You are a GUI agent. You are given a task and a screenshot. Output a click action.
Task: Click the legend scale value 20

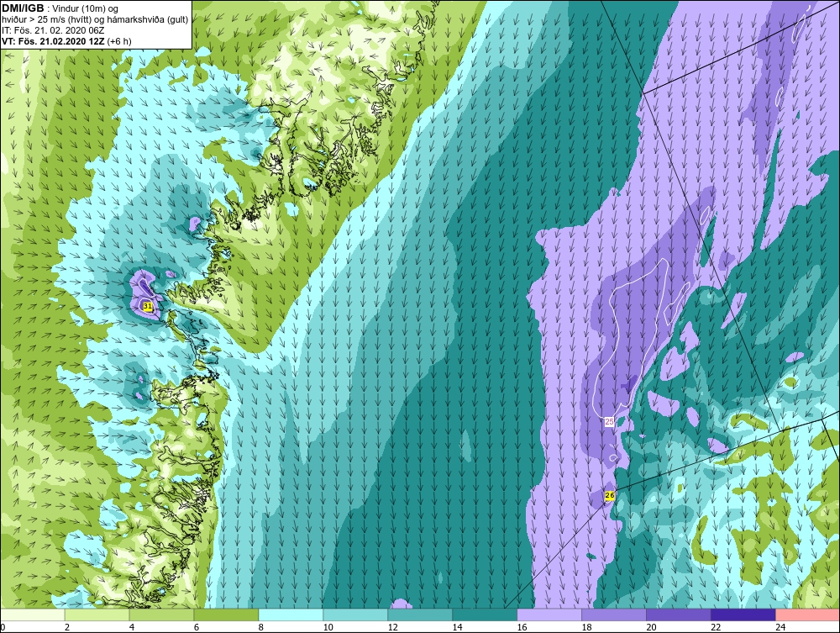click(x=651, y=627)
